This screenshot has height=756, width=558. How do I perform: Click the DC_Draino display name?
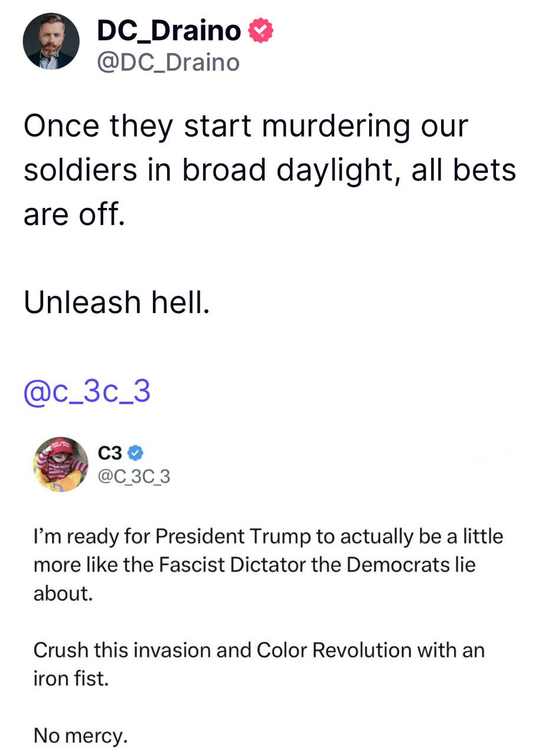pos(169,30)
